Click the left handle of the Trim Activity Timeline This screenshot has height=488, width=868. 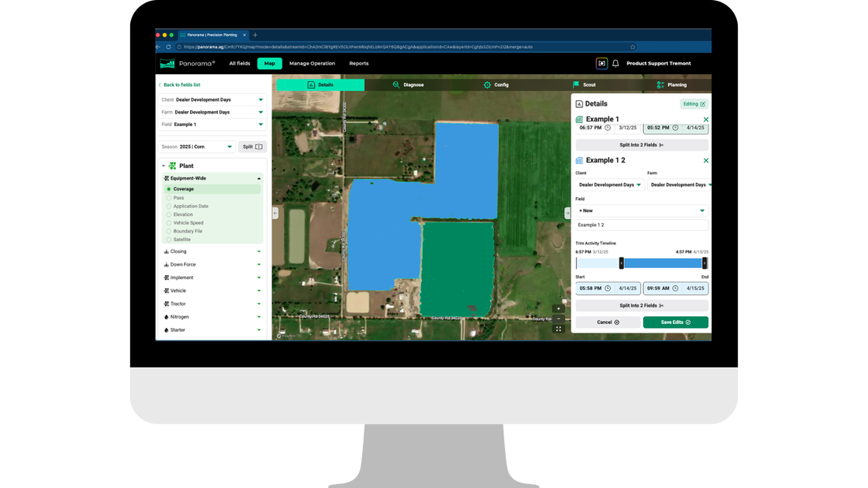[621, 263]
